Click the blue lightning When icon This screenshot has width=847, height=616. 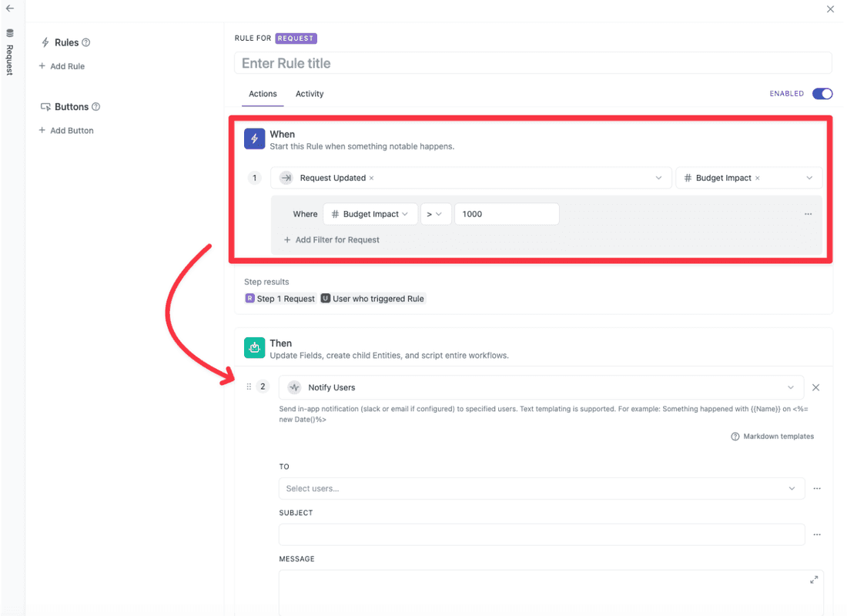pos(255,139)
